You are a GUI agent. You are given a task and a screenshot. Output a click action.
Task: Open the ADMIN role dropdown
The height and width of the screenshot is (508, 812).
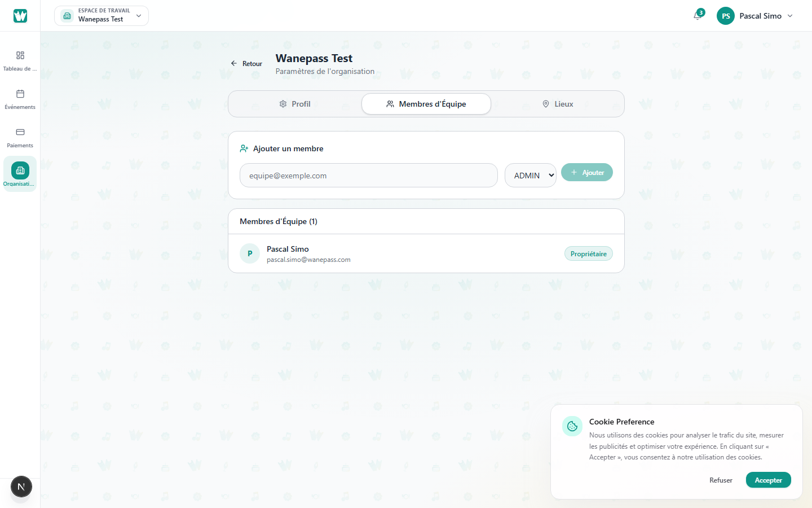pos(531,176)
